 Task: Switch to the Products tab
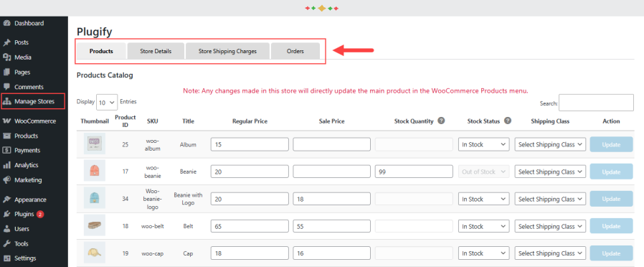point(101,52)
